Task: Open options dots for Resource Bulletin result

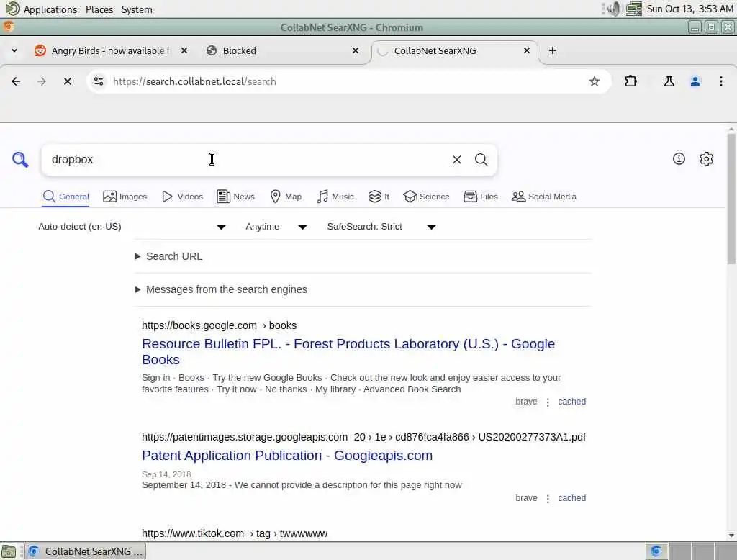Action: point(548,402)
